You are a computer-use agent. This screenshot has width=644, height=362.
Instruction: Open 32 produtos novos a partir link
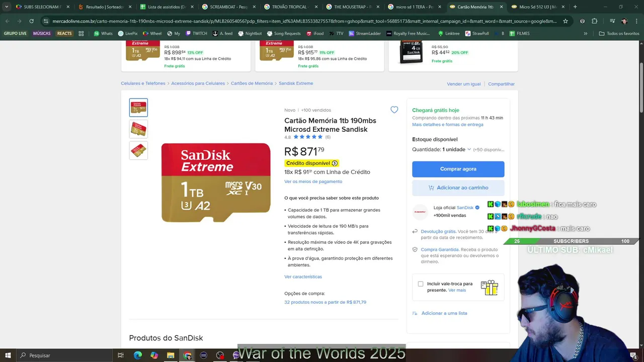point(325,302)
